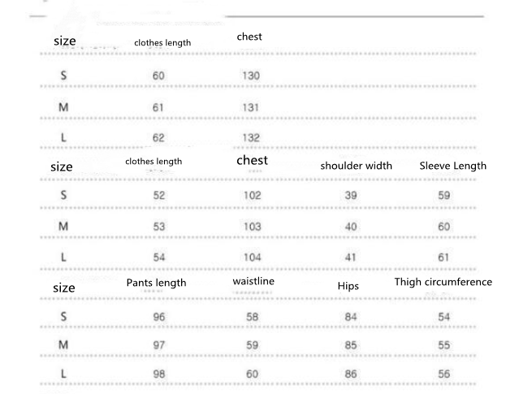Click chest measurement 103

253,227
